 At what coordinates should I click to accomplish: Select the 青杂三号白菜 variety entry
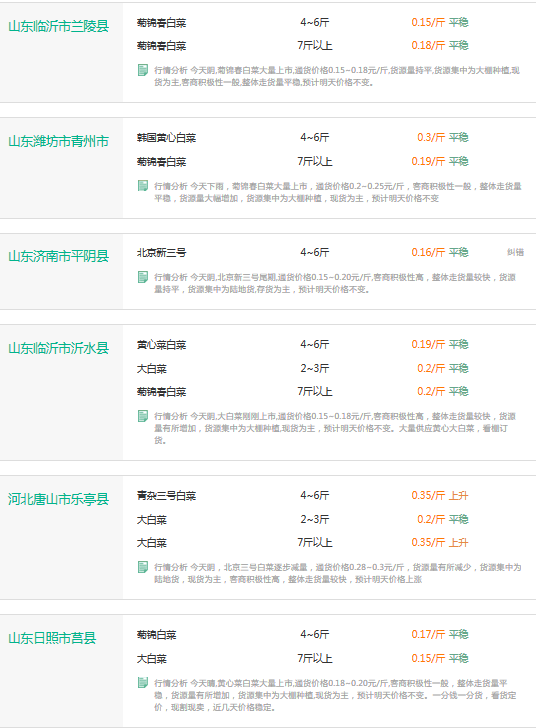pos(166,496)
